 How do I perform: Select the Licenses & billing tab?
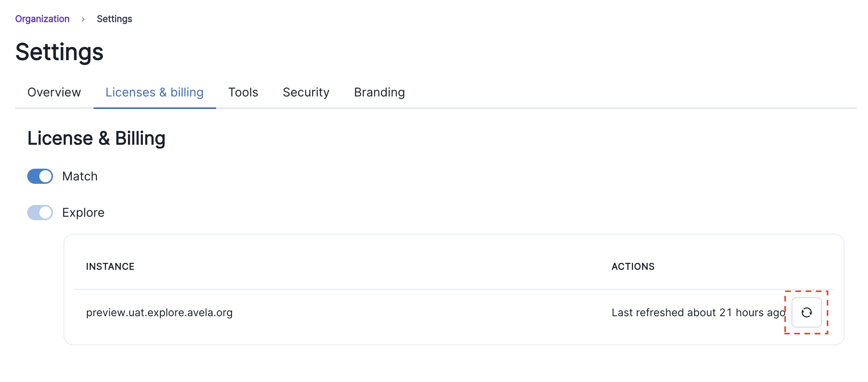click(x=154, y=92)
